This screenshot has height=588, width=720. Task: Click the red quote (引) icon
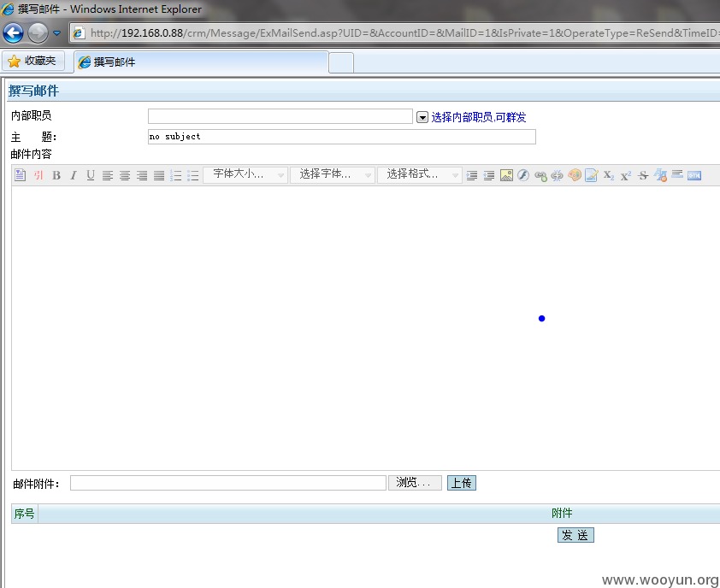tap(38, 175)
